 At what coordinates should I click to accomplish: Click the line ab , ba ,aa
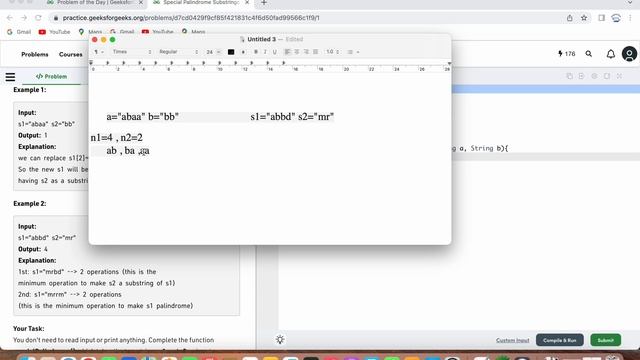(128, 151)
